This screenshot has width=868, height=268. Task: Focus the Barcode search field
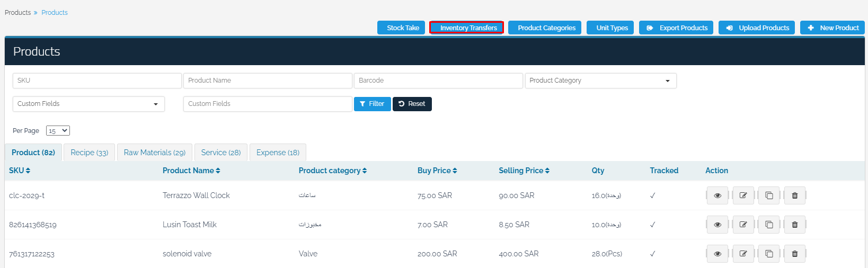(x=438, y=81)
